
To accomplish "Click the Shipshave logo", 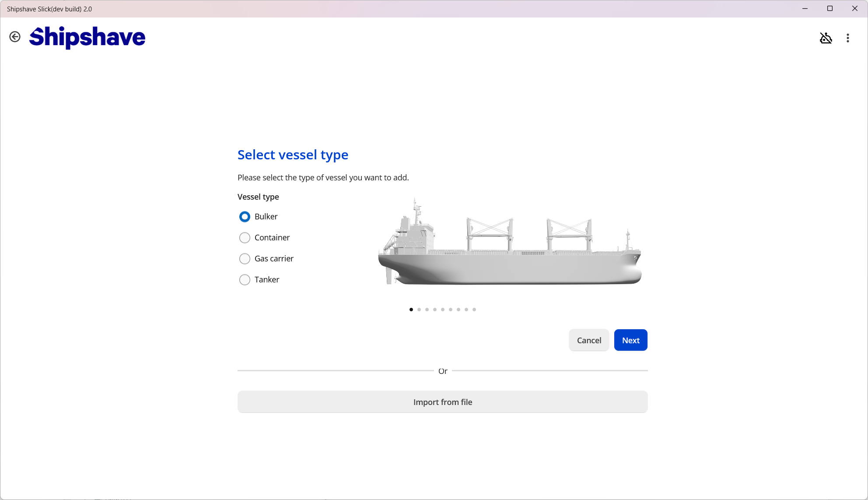I will (x=87, y=37).
